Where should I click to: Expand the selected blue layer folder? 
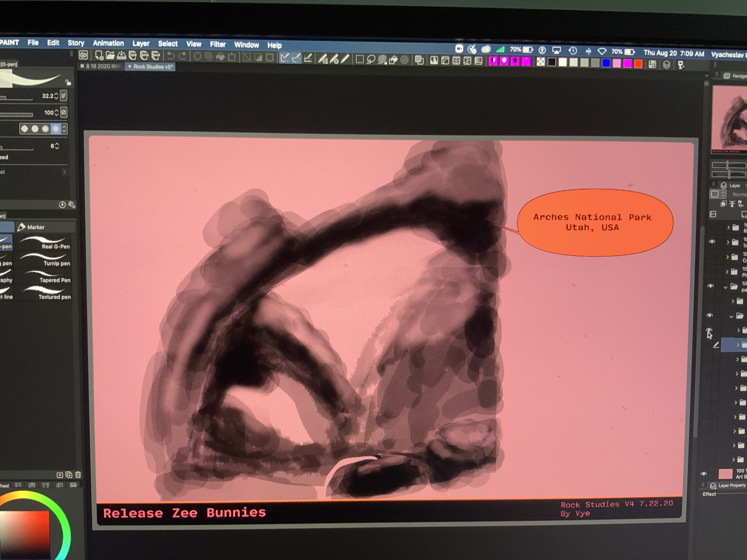click(738, 345)
